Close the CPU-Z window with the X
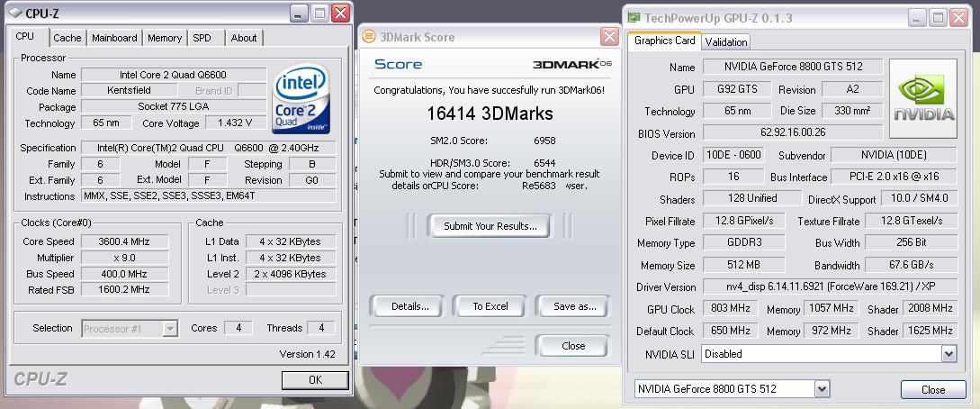The height and width of the screenshot is (409, 980). (340, 14)
